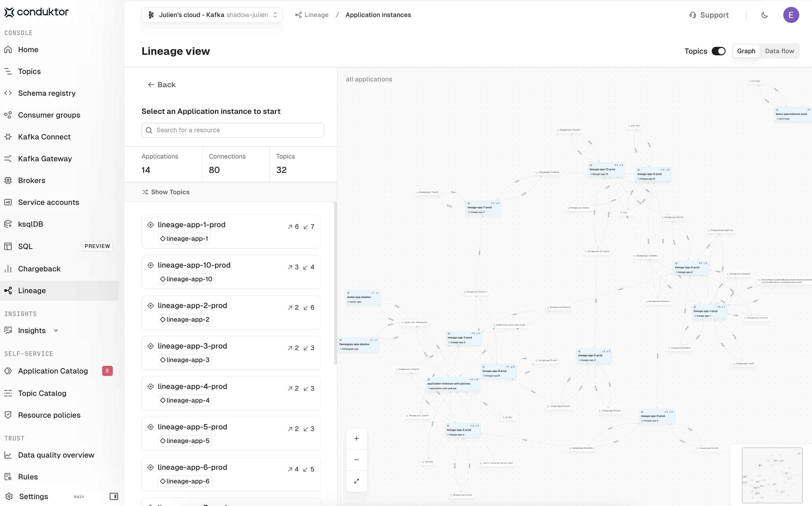This screenshot has width=812, height=506.
Task: Click the Service accounts icon
Action: [8, 202]
